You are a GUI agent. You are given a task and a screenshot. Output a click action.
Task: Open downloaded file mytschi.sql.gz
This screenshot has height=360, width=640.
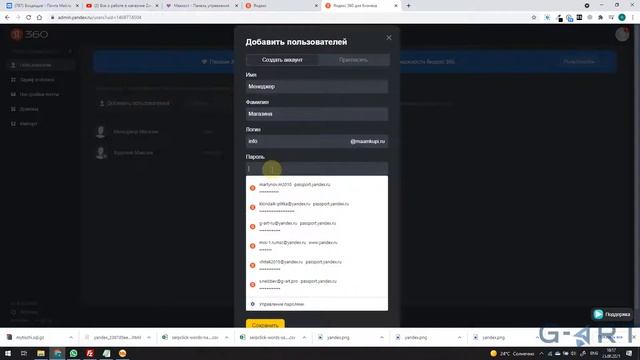click(x=30, y=338)
